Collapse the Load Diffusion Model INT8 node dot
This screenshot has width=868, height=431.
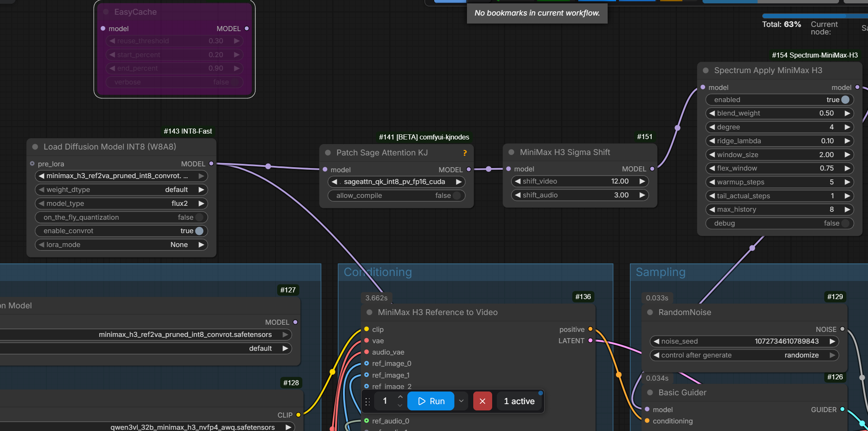35,147
